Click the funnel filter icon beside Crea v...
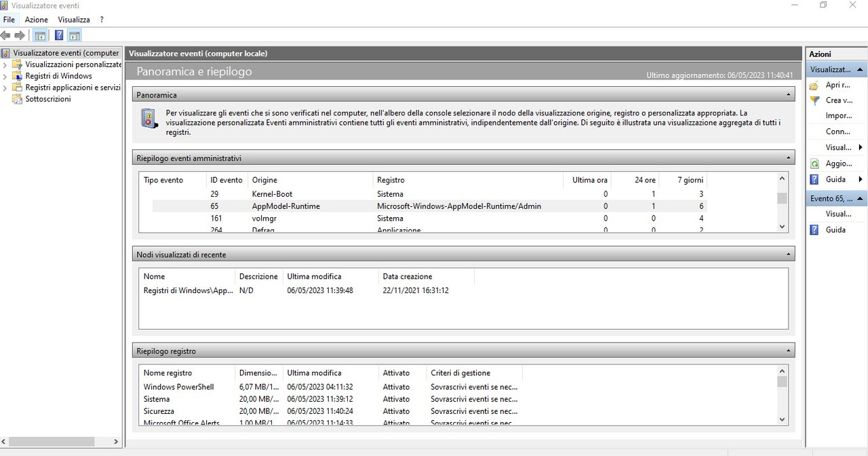Viewport: 868px width, 456px height. pos(814,100)
